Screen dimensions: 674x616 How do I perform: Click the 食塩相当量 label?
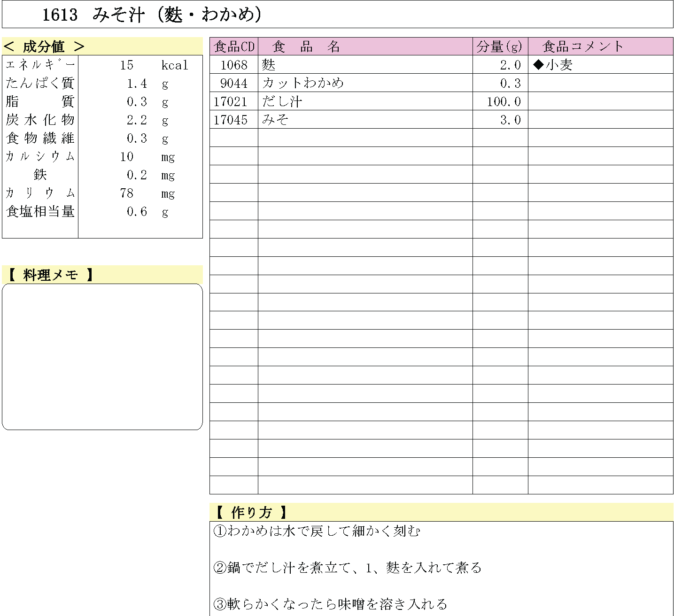point(40,212)
